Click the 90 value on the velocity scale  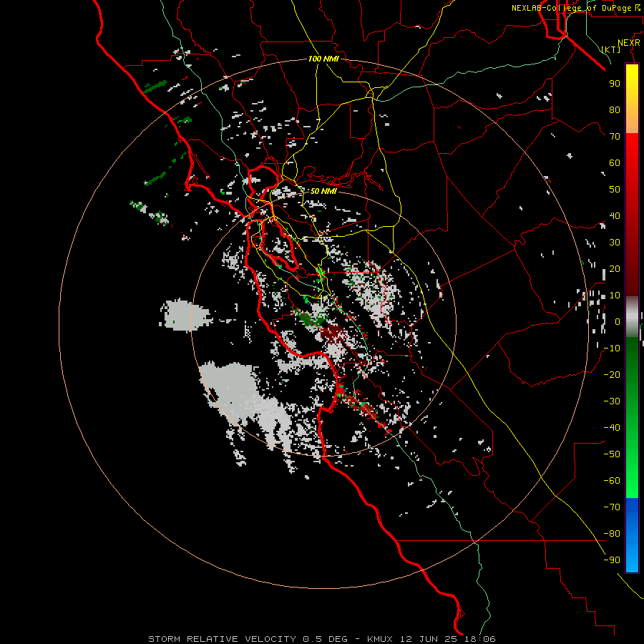tap(615, 84)
